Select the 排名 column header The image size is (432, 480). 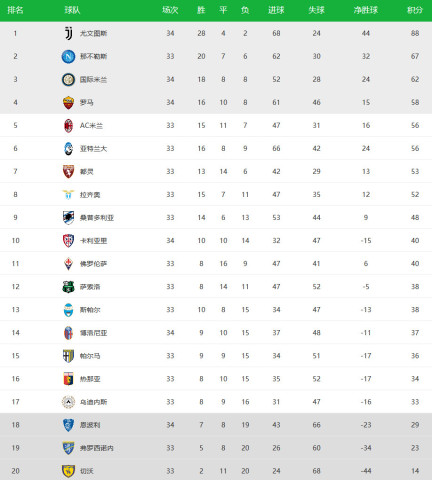pos(15,10)
